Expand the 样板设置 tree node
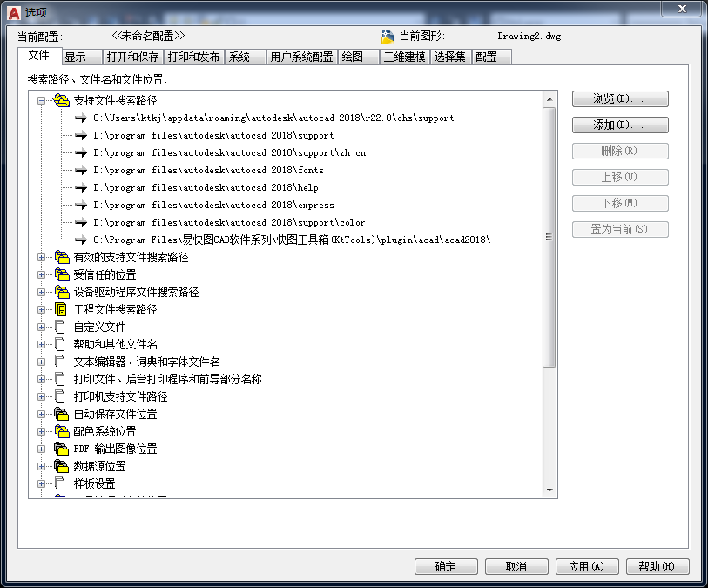 41,483
